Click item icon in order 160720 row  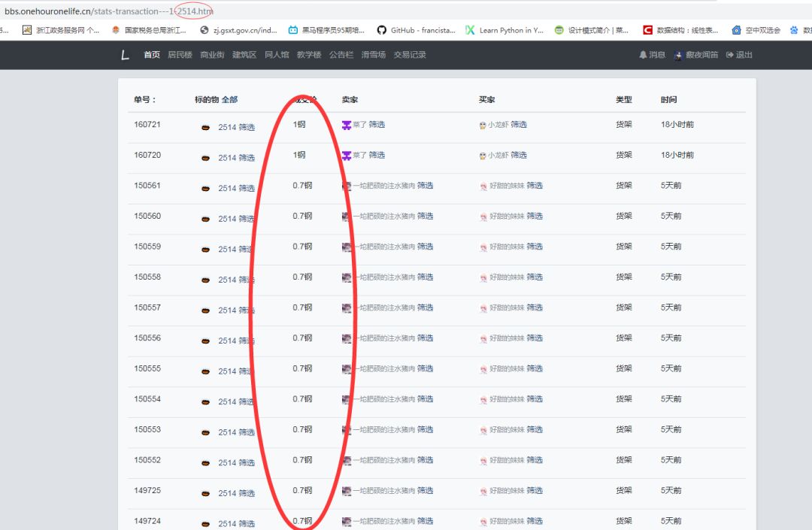(205, 158)
